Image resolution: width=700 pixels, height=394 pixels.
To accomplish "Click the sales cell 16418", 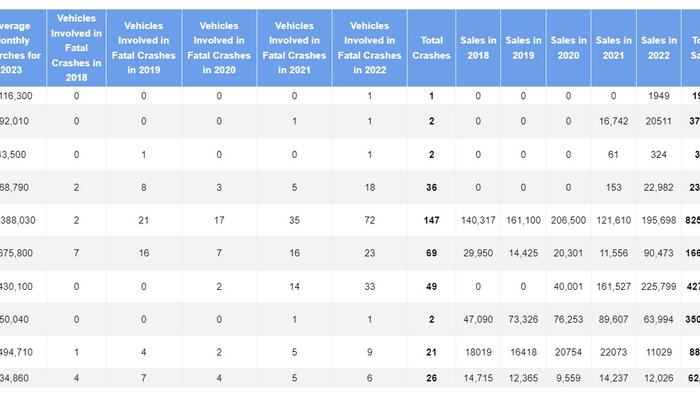I will tap(523, 352).
